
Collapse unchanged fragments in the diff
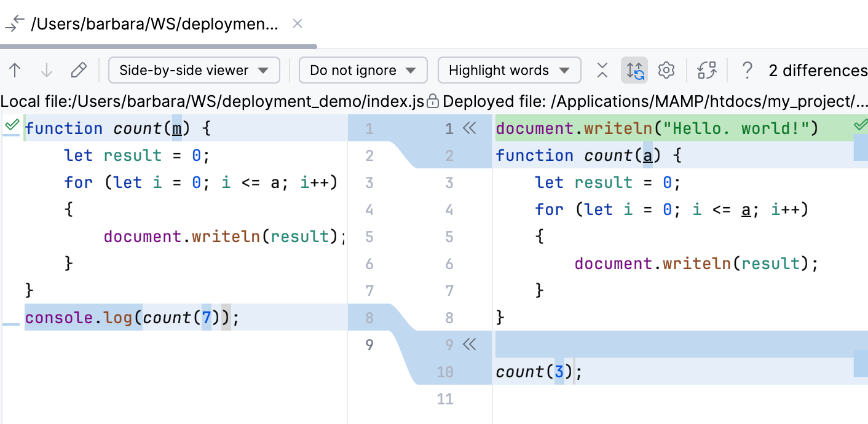click(x=602, y=70)
